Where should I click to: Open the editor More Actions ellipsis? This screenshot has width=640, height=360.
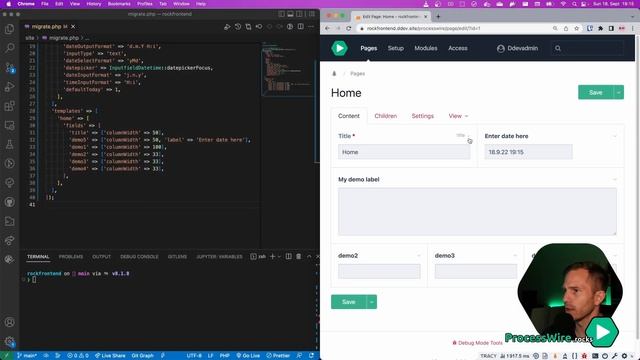[311, 27]
